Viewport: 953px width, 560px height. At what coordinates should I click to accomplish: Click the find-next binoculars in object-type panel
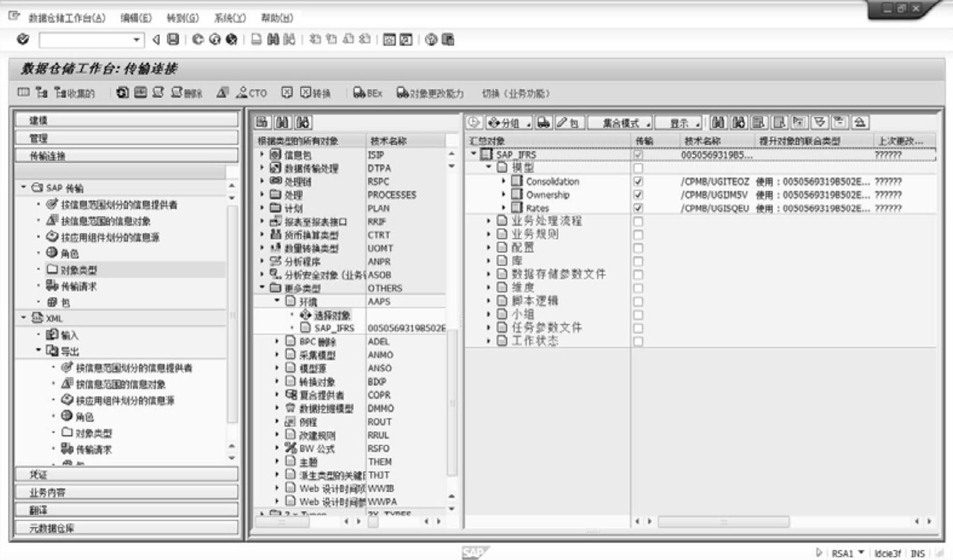click(x=303, y=122)
